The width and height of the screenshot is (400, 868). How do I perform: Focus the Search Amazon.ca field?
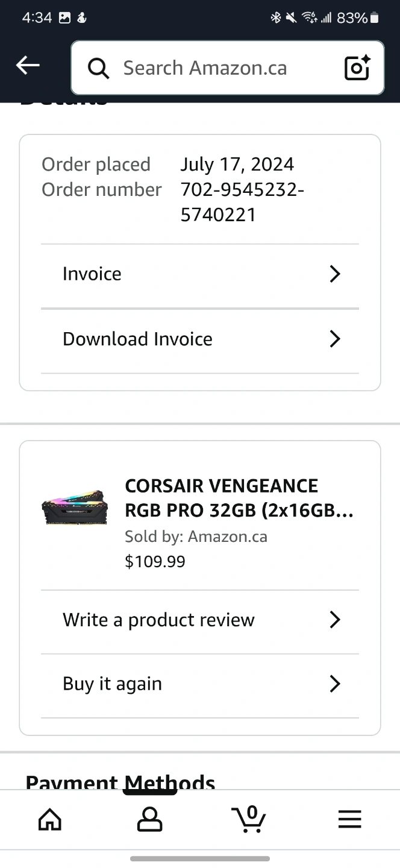[x=227, y=68]
